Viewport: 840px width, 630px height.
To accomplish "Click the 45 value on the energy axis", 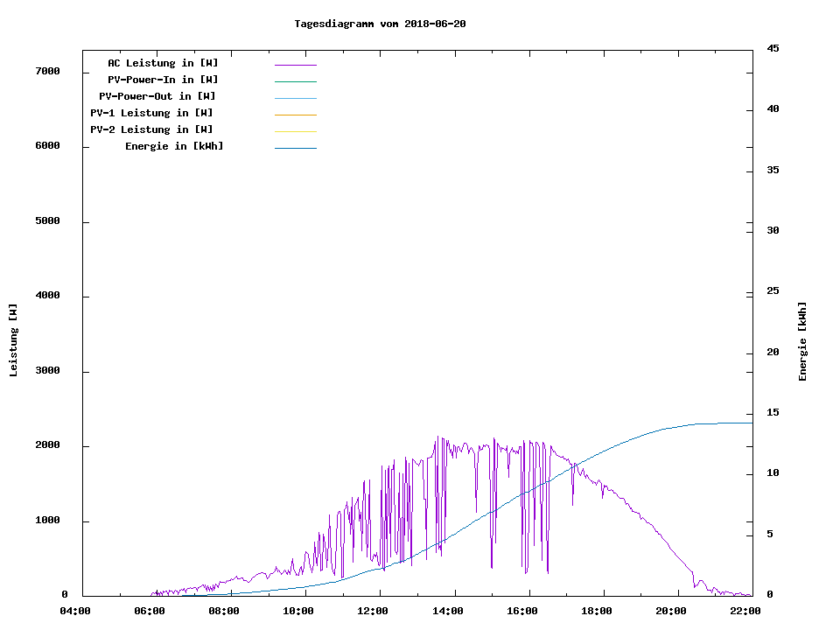I will point(773,48).
